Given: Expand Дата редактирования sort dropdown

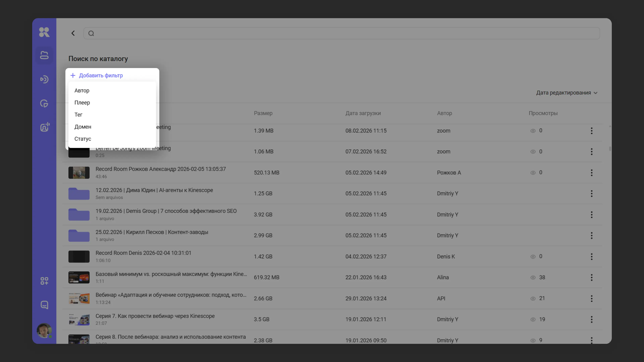Looking at the screenshot, I should [567, 93].
